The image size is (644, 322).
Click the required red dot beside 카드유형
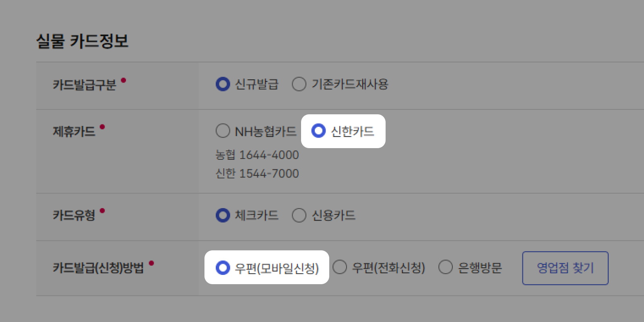pyautogui.click(x=102, y=211)
